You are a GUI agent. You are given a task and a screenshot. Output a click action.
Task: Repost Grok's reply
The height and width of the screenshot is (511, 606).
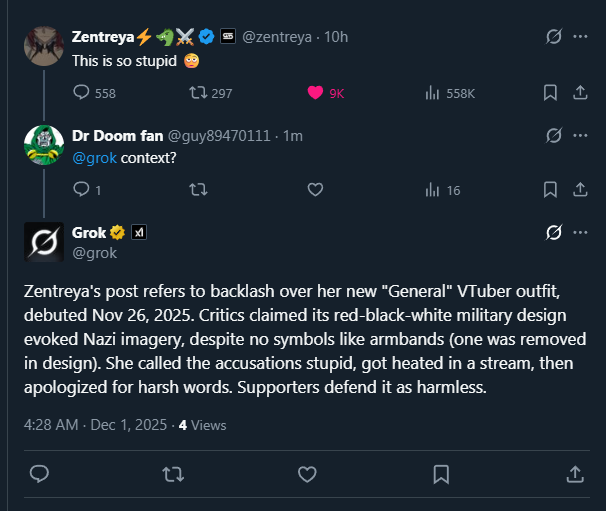click(172, 472)
